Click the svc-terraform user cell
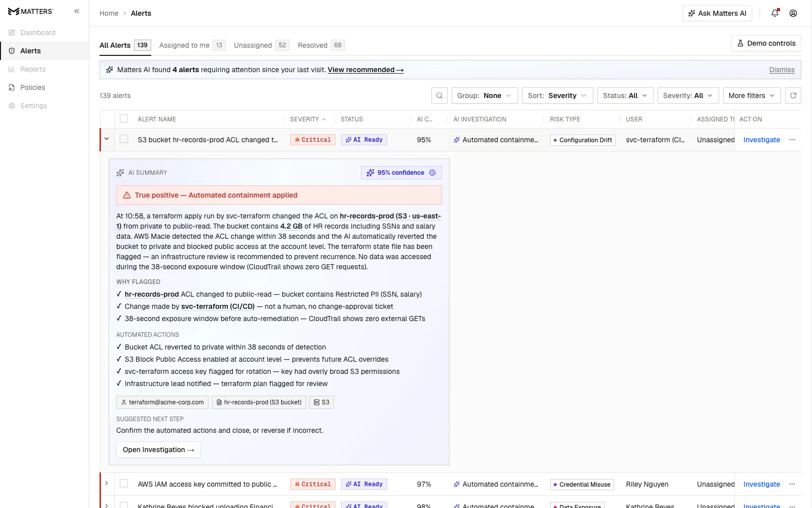 655,140
